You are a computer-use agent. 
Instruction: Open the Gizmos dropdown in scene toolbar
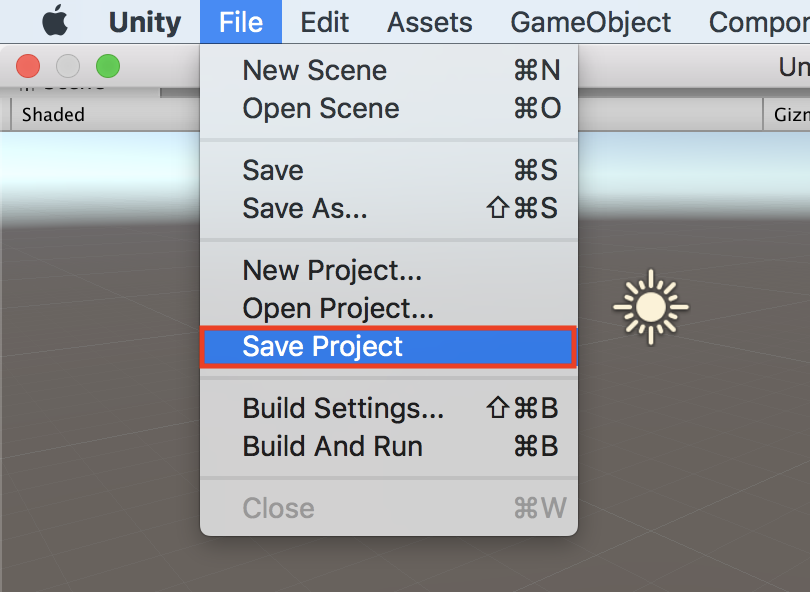(x=790, y=114)
